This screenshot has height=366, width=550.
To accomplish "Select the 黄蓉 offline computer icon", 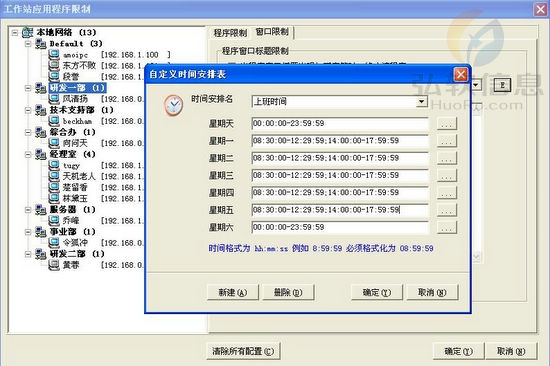I will tap(54, 265).
